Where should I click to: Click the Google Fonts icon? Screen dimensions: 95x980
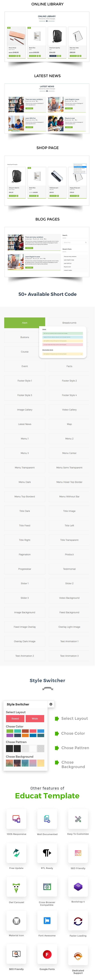pos(47,954)
